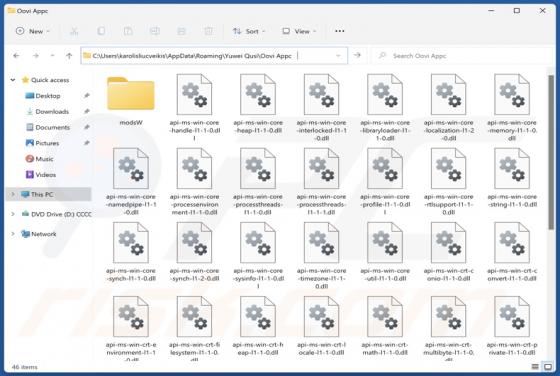Click the Share icon in toolbar

(181, 31)
